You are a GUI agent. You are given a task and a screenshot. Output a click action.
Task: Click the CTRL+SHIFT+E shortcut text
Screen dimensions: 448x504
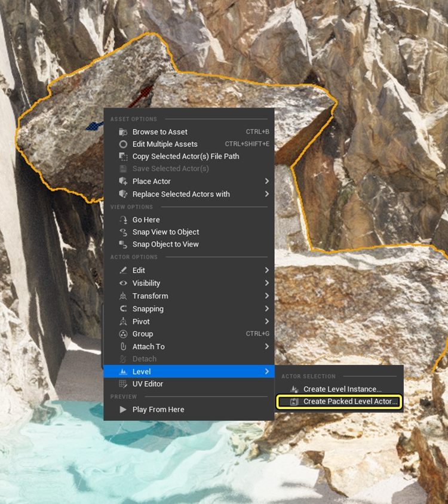[247, 144]
